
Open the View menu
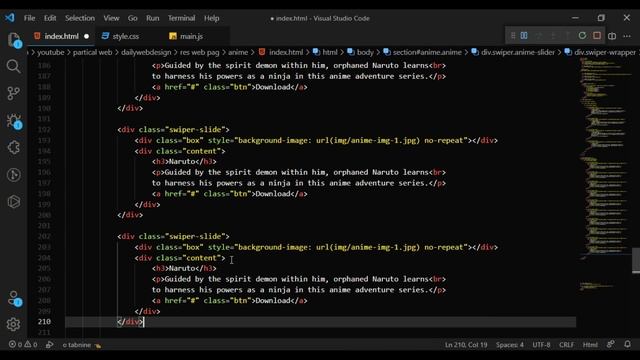pyautogui.click(x=111, y=18)
